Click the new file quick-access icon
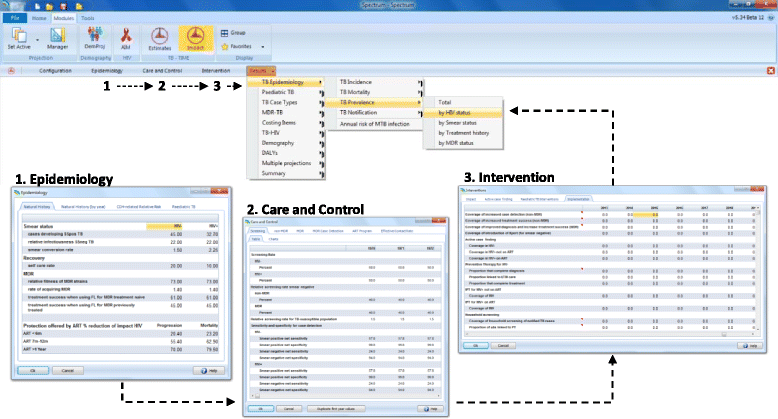 pyautogui.click(x=38, y=6)
